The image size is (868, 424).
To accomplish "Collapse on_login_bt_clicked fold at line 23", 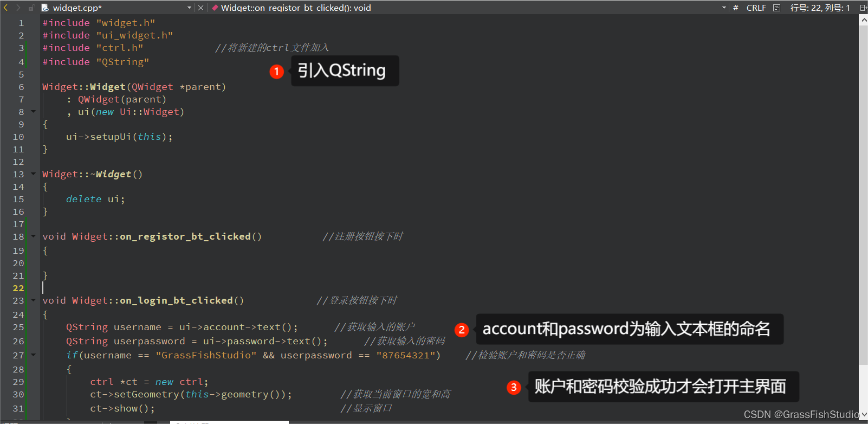I will [33, 300].
